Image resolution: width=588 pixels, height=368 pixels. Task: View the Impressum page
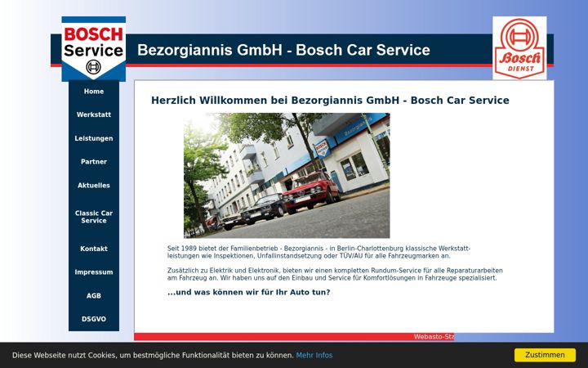(94, 272)
